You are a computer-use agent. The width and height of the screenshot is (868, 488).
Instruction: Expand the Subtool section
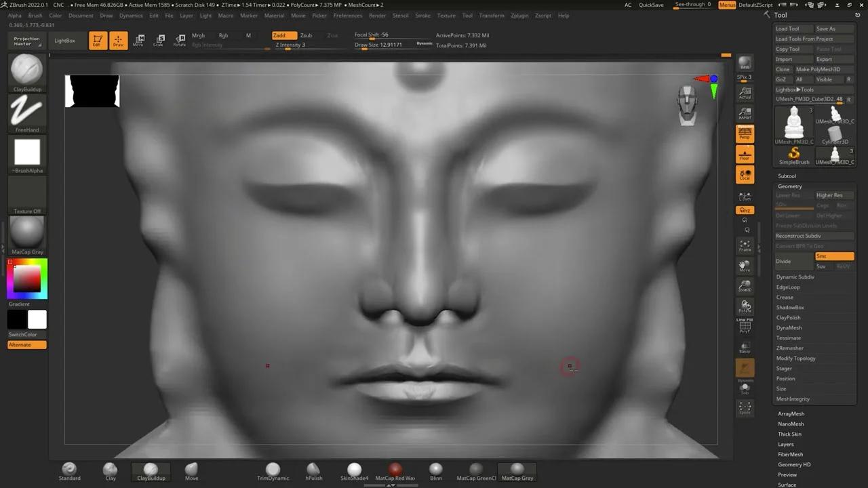789,176
